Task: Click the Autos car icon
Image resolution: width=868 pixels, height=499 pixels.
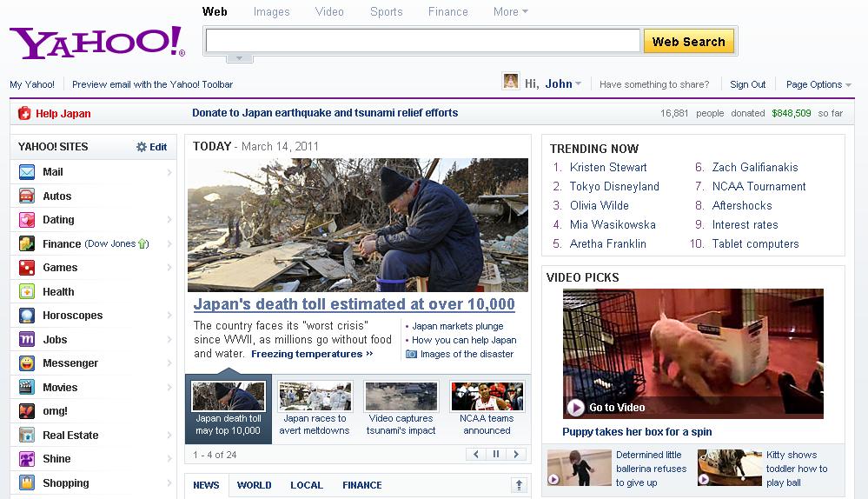Action: (27, 196)
